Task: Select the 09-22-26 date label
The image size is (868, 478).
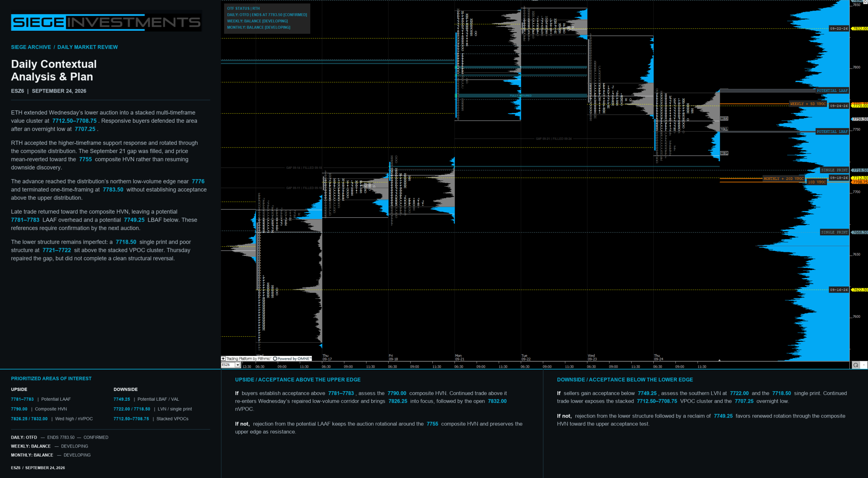Action: (839, 29)
